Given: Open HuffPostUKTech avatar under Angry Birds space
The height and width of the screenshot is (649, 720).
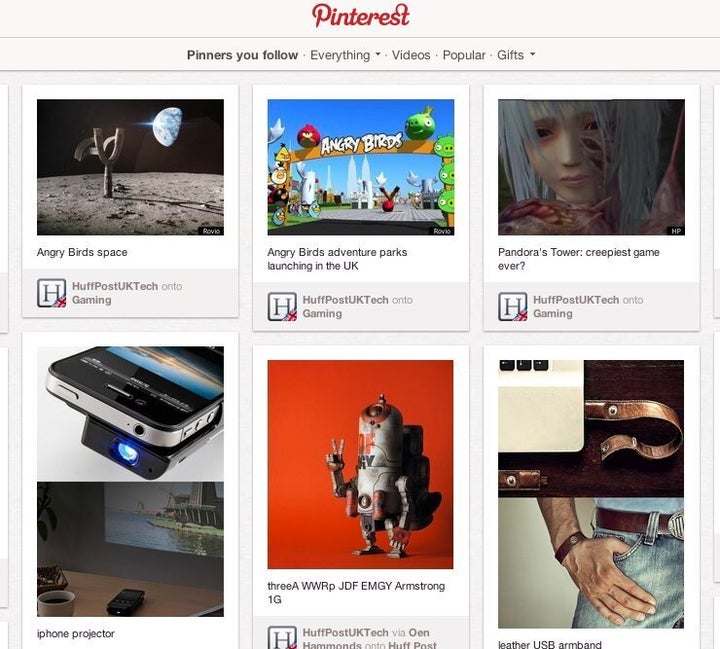Looking at the screenshot, I should (51, 293).
